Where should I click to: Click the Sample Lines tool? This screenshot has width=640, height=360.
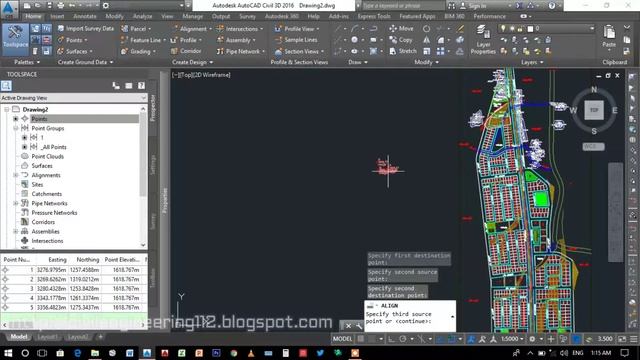(296, 40)
